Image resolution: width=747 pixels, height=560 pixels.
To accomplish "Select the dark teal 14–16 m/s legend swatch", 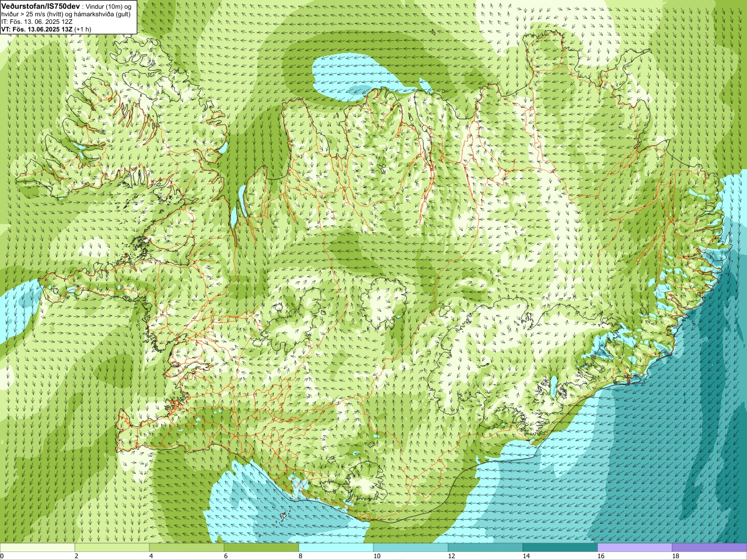I will coord(560,548).
